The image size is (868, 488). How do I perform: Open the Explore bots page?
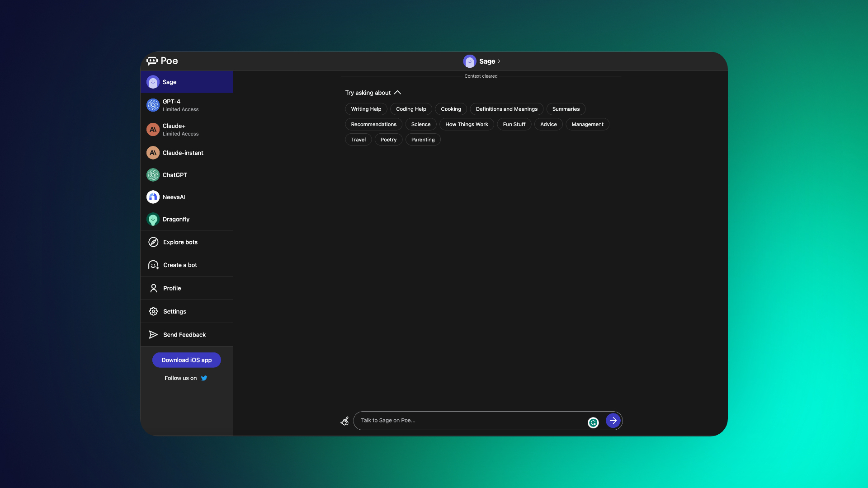pyautogui.click(x=187, y=242)
